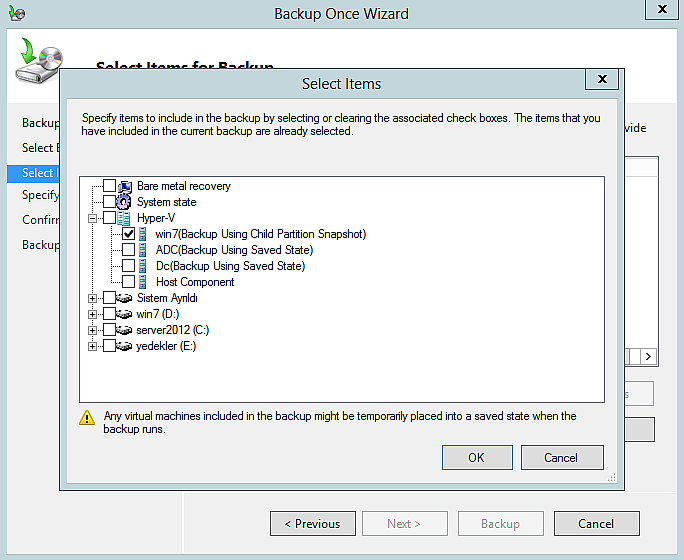Click the Backup Once Wizard title bar icon
The width and height of the screenshot is (684, 560).
pos(17,13)
